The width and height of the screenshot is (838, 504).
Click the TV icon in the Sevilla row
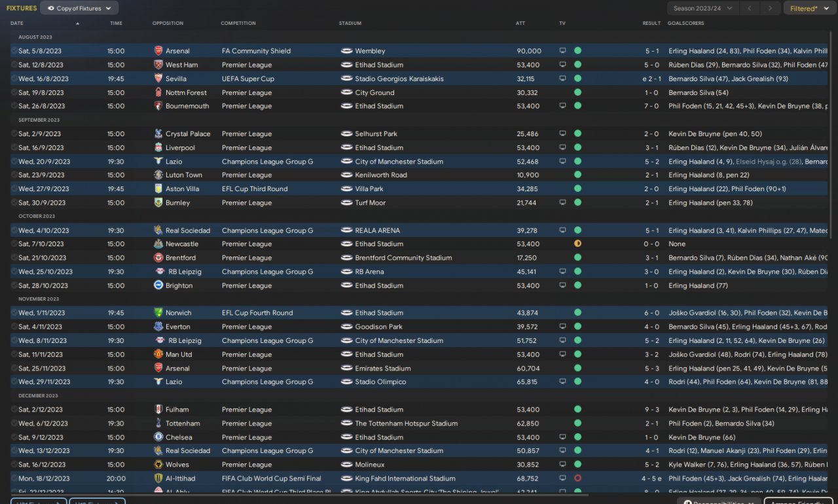click(562, 79)
